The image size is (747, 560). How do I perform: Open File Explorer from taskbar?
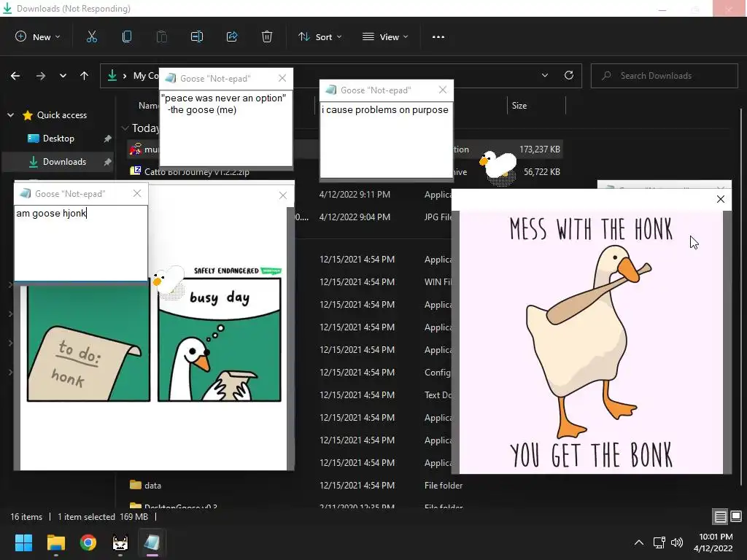pyautogui.click(x=55, y=542)
